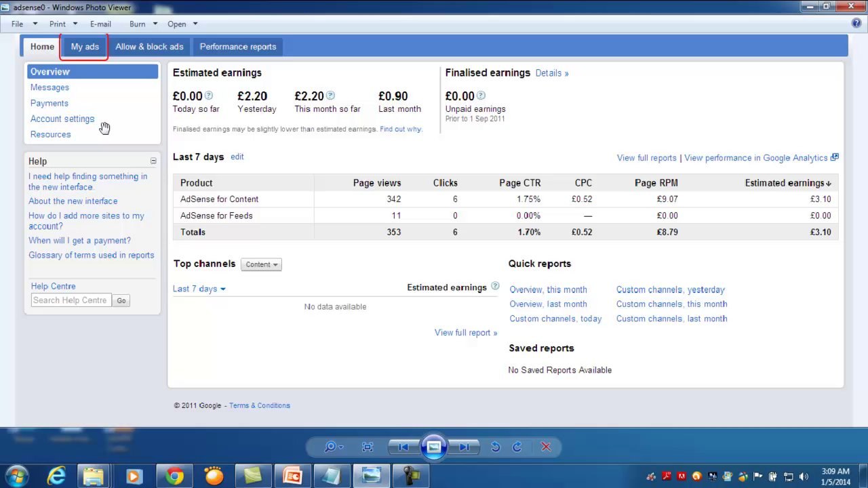
Task: Click help icon next to £0.00 Today so far
Action: tap(209, 96)
